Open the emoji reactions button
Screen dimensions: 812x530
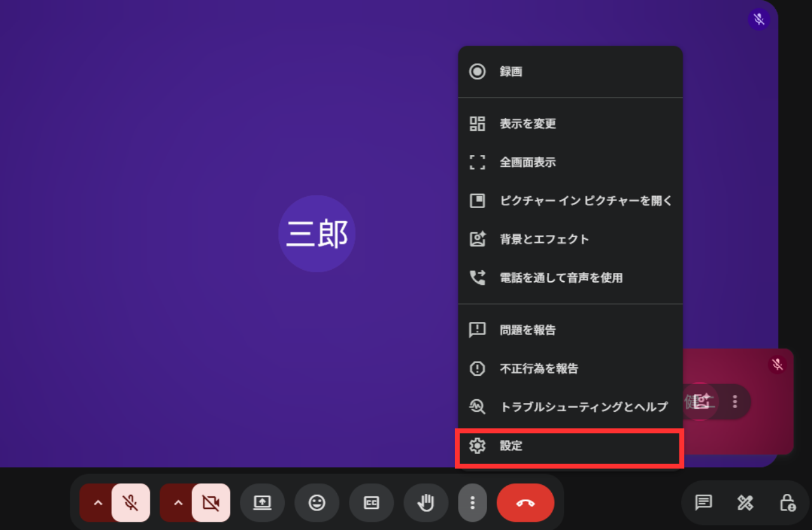click(317, 503)
